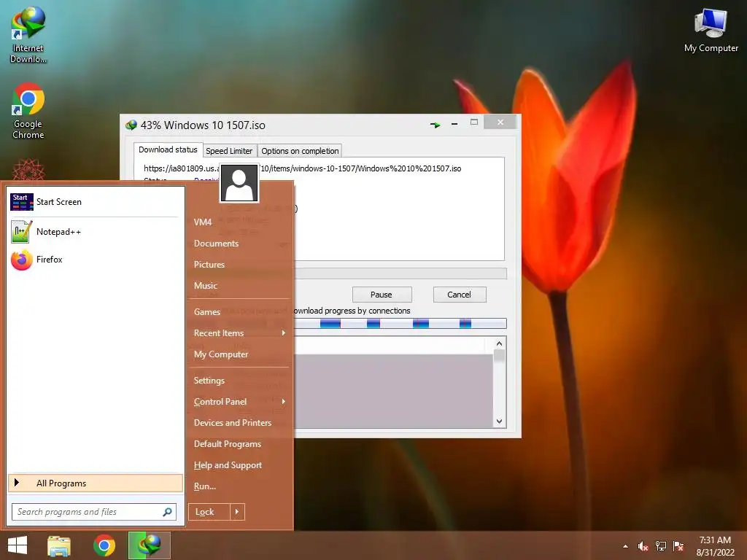This screenshot has height=560, width=747.
Task: Switch to Download status tab
Action: [168, 149]
